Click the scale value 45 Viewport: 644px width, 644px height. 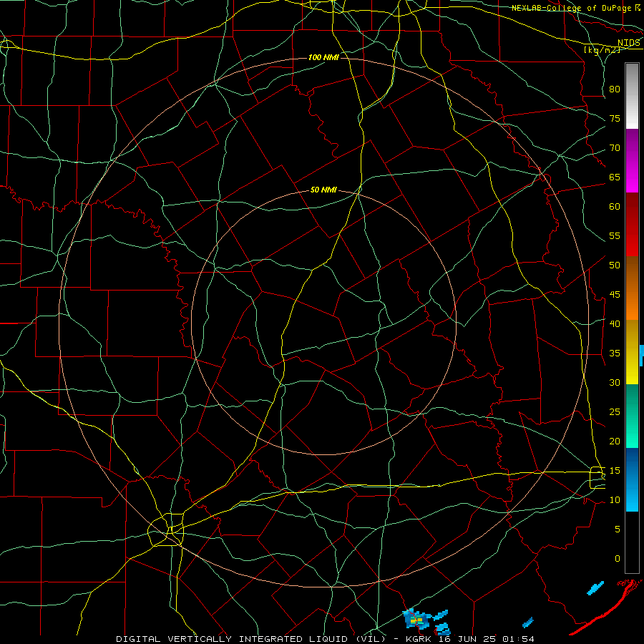(x=615, y=295)
